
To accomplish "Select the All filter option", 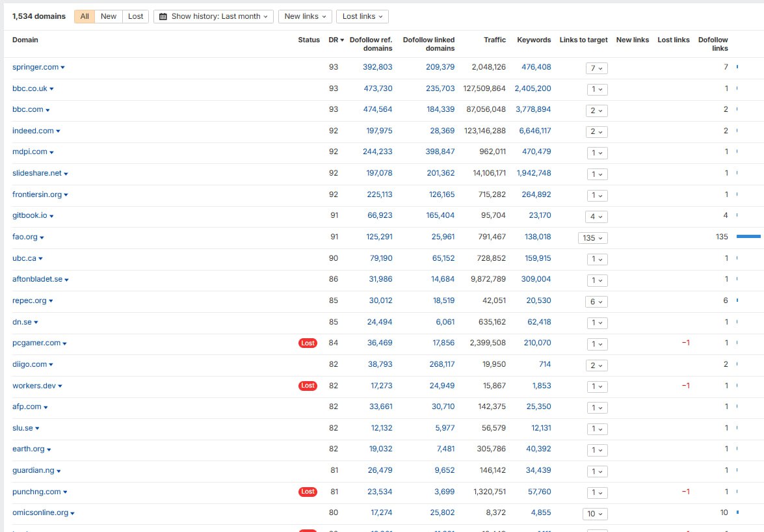I will [x=85, y=16].
